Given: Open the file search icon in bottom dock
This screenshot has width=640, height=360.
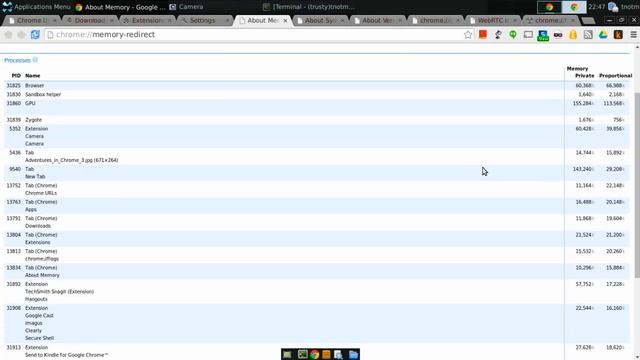Looking at the screenshot, I should pos(338,354).
